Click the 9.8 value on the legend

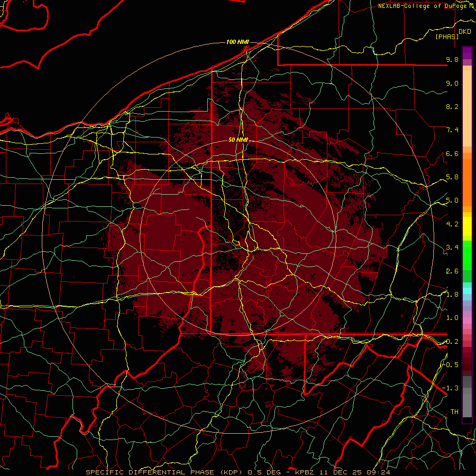click(452, 60)
